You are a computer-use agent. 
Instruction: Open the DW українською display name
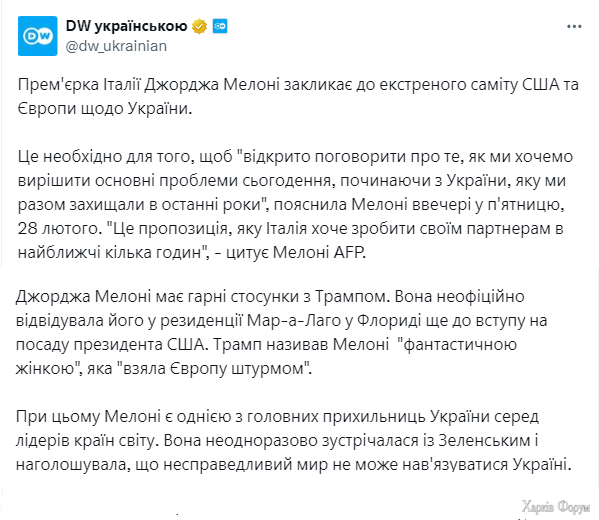(126, 26)
